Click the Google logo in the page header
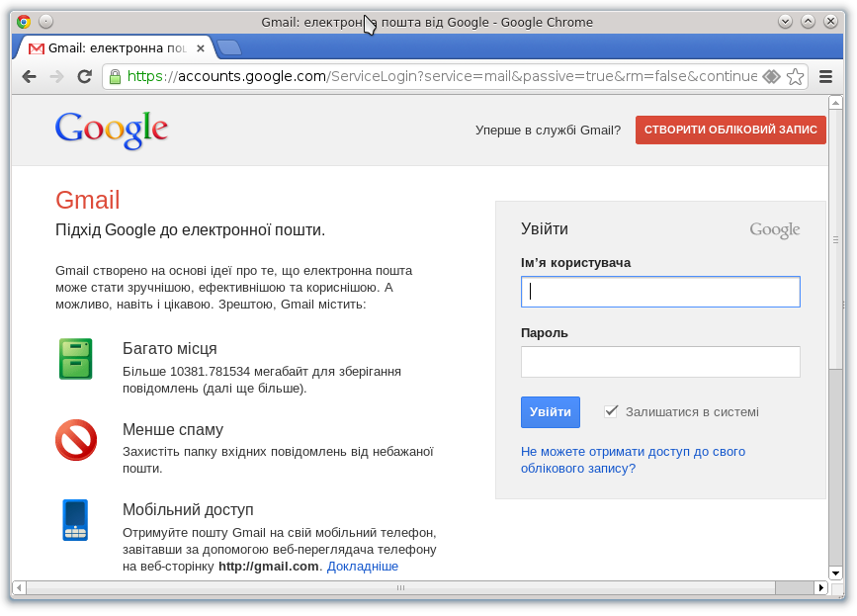 pyautogui.click(x=112, y=131)
